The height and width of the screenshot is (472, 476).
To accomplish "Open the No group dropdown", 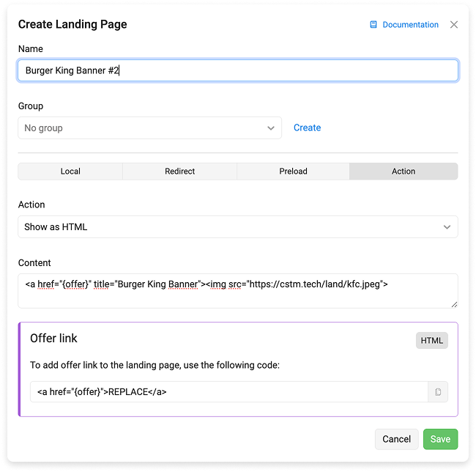I will [x=149, y=128].
